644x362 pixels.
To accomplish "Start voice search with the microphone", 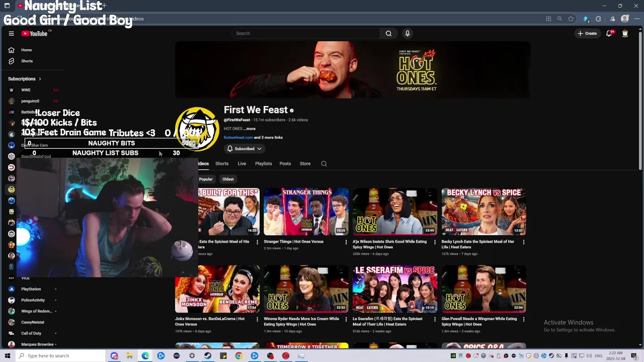I will pyautogui.click(x=408, y=33).
